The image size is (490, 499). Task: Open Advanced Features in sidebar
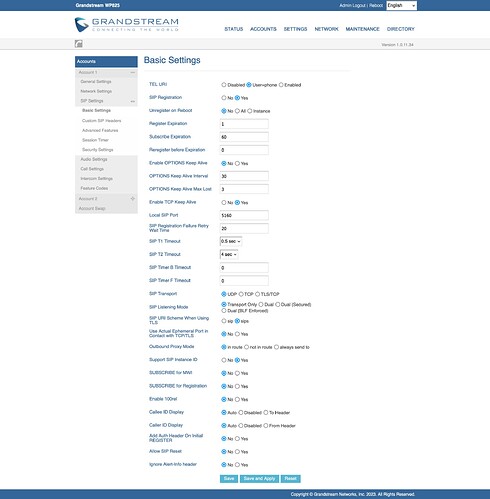(100, 130)
